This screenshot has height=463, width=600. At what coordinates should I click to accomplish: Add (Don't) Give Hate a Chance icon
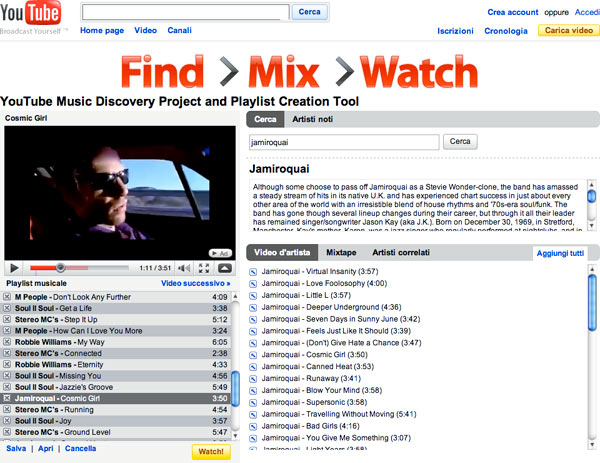(253, 343)
